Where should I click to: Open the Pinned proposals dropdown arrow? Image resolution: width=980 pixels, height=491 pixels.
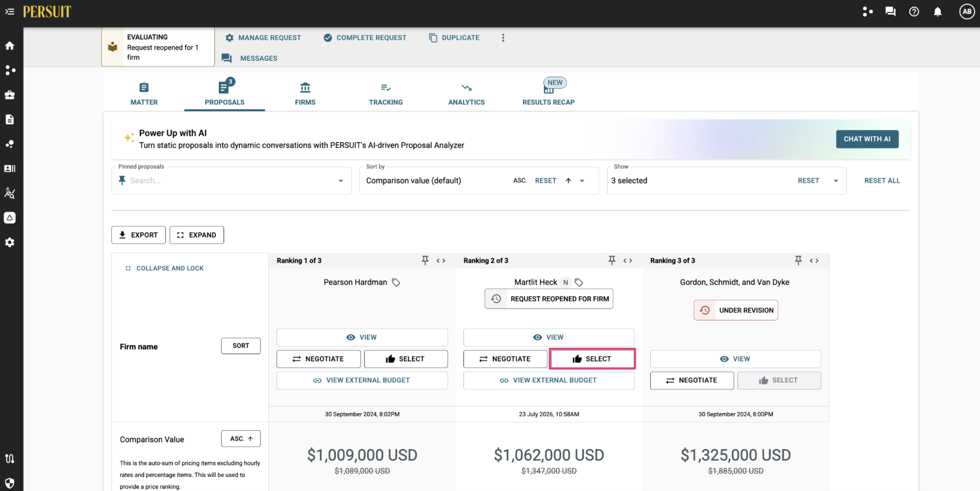coord(341,181)
